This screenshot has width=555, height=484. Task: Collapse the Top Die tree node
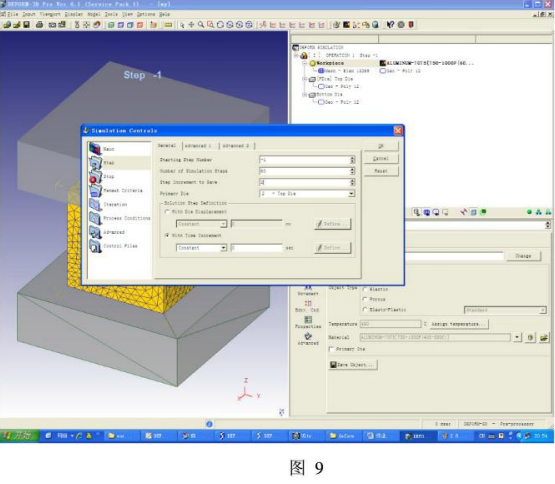[304, 79]
